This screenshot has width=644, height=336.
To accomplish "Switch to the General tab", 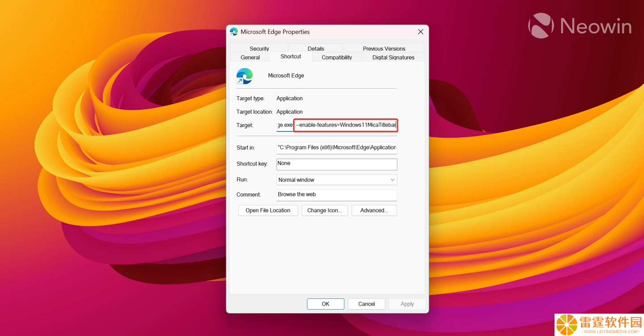I will [x=250, y=57].
